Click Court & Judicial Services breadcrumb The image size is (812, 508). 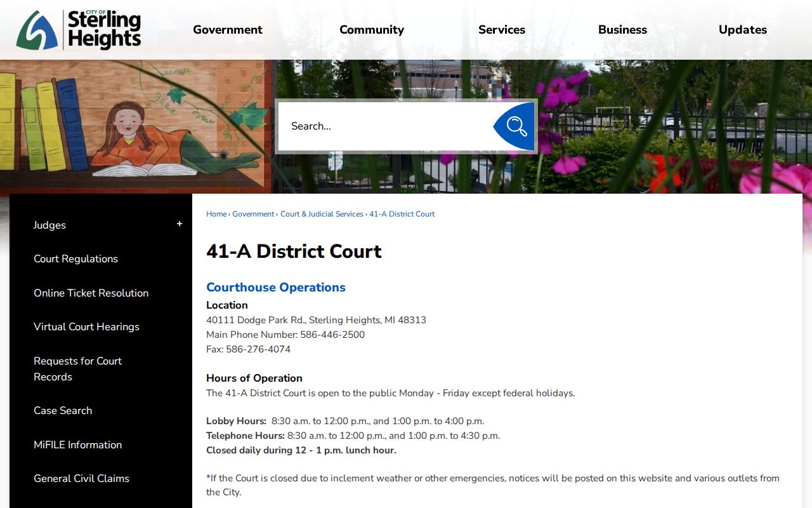tap(322, 214)
